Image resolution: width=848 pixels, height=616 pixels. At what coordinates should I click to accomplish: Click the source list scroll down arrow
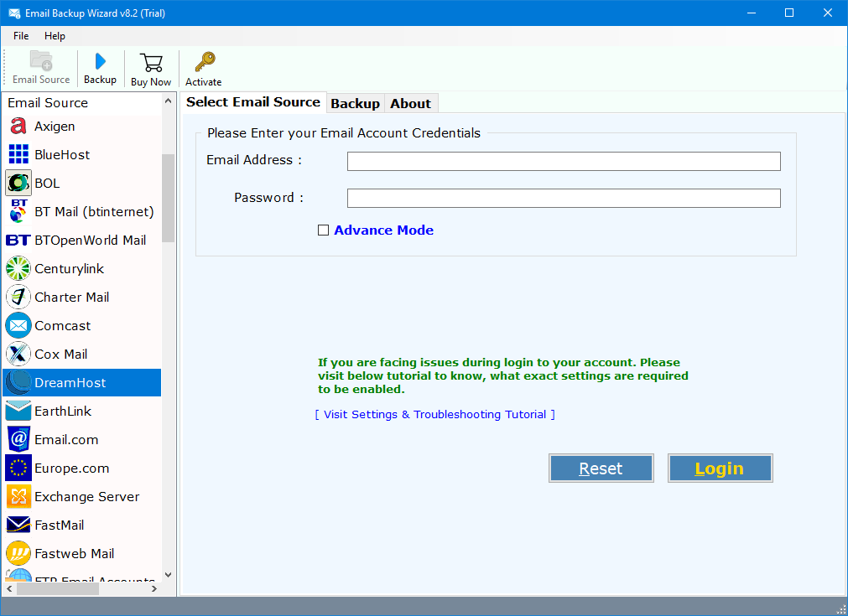tap(169, 574)
